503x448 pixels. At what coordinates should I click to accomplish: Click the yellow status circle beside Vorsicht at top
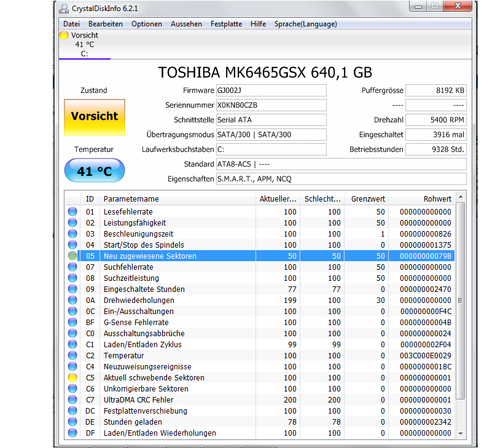pos(64,35)
